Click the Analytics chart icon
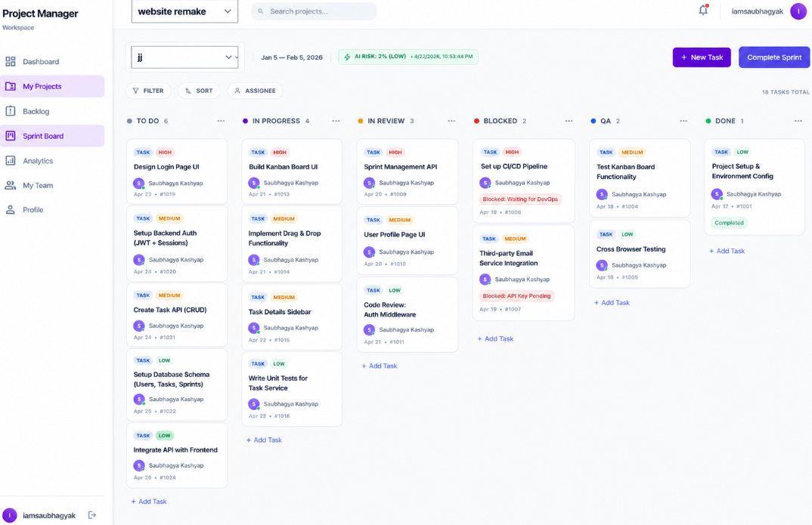Screen dimensions: 812x525 11,160
